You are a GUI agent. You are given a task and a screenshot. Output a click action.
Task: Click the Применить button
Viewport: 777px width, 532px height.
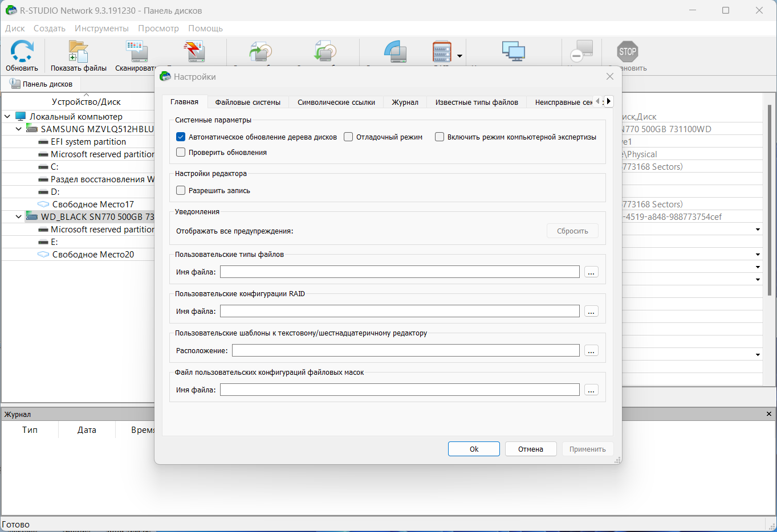coord(588,449)
